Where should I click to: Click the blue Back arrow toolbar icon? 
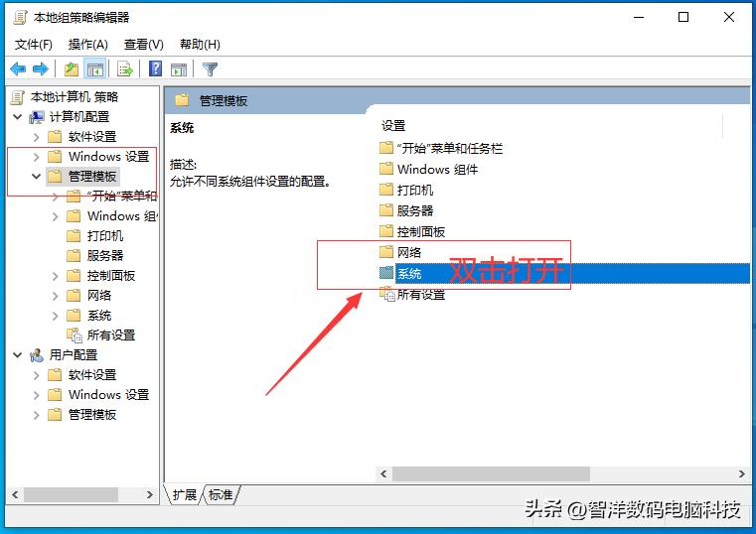click(x=18, y=69)
